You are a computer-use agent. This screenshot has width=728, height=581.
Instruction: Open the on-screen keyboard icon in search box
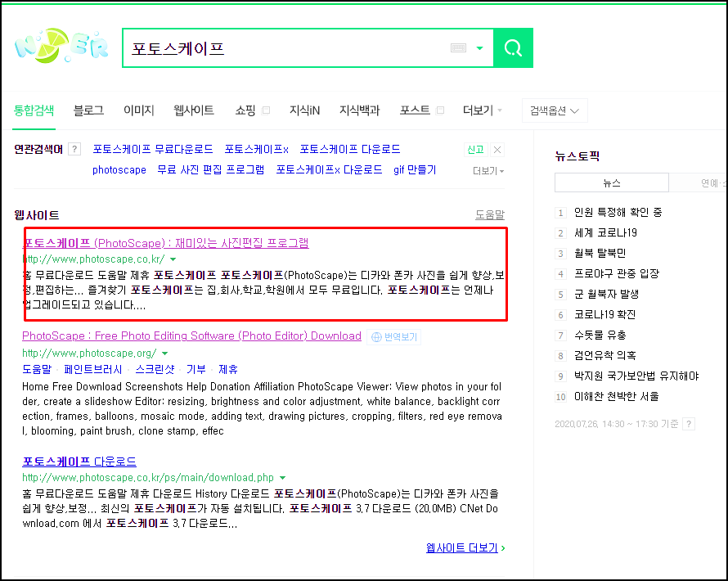(458, 47)
